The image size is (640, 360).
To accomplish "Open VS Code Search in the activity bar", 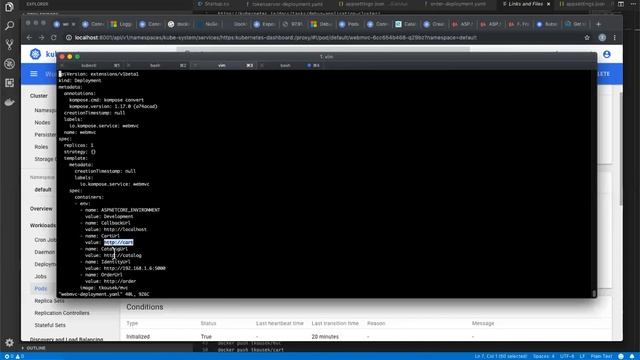I will click(9, 26).
